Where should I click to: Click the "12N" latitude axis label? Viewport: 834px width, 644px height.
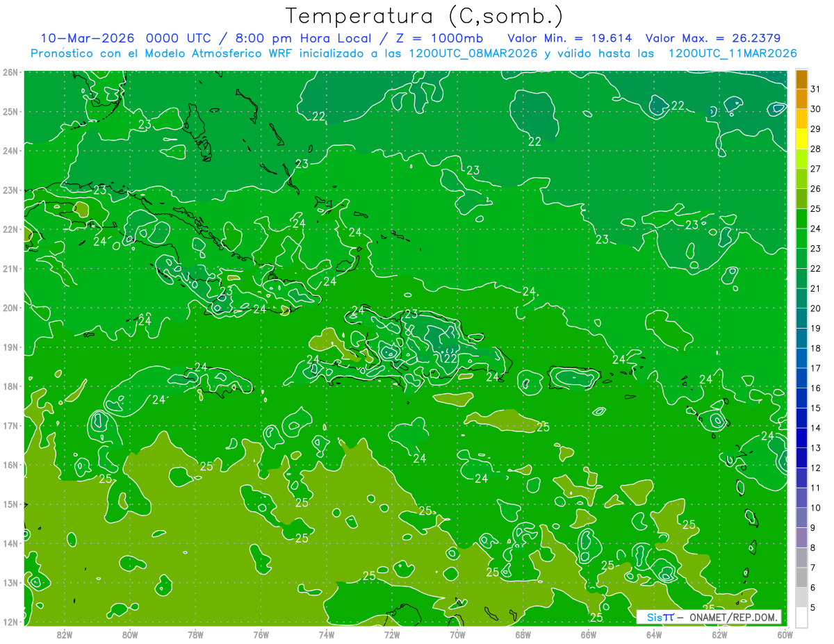tap(11, 622)
